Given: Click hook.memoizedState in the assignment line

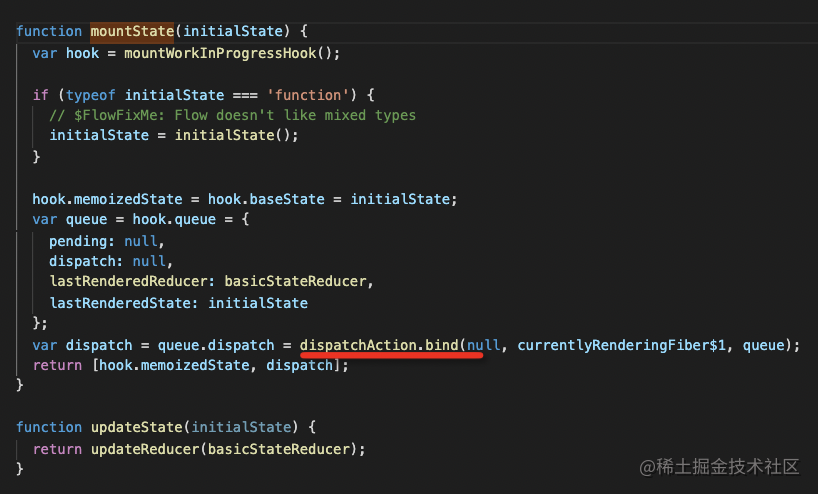Looking at the screenshot, I should point(107,199).
